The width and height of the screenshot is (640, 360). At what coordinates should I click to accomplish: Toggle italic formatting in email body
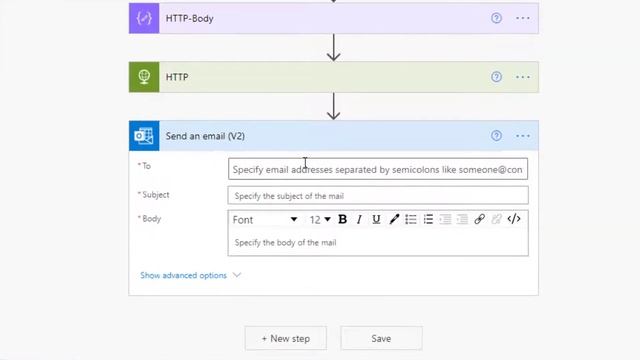[359, 220]
